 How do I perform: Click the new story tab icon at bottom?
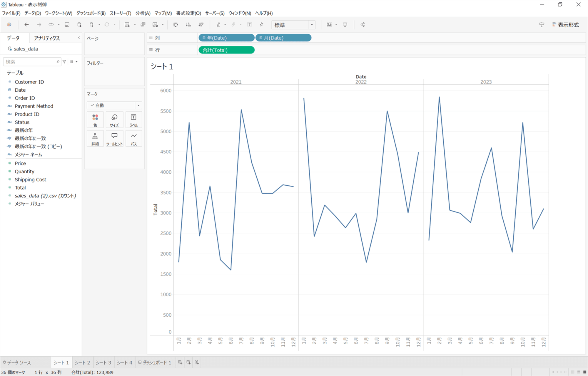(x=197, y=362)
